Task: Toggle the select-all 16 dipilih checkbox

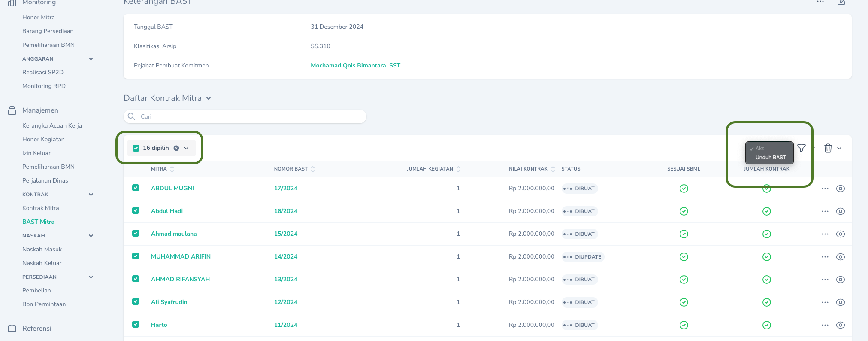Action: [x=136, y=148]
